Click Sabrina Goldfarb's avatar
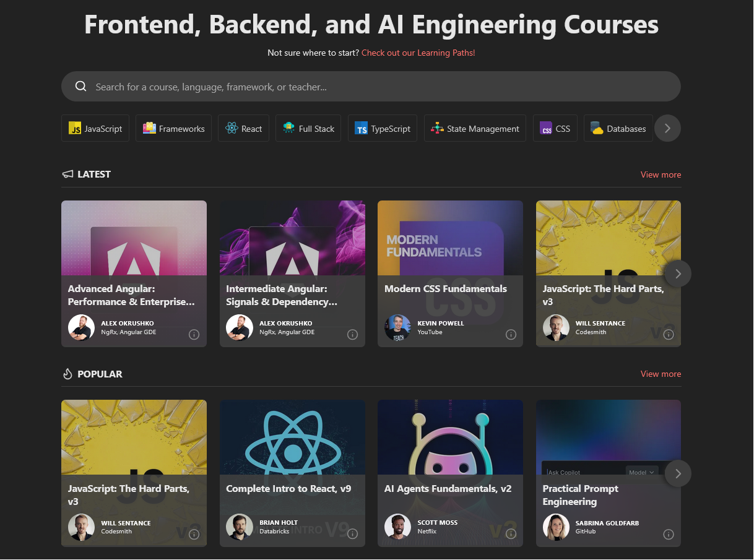 coord(556,527)
